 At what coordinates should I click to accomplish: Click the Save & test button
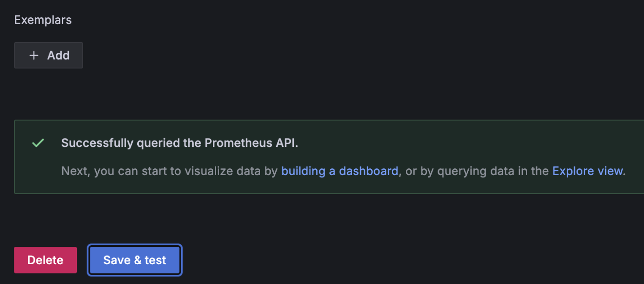coord(135,260)
